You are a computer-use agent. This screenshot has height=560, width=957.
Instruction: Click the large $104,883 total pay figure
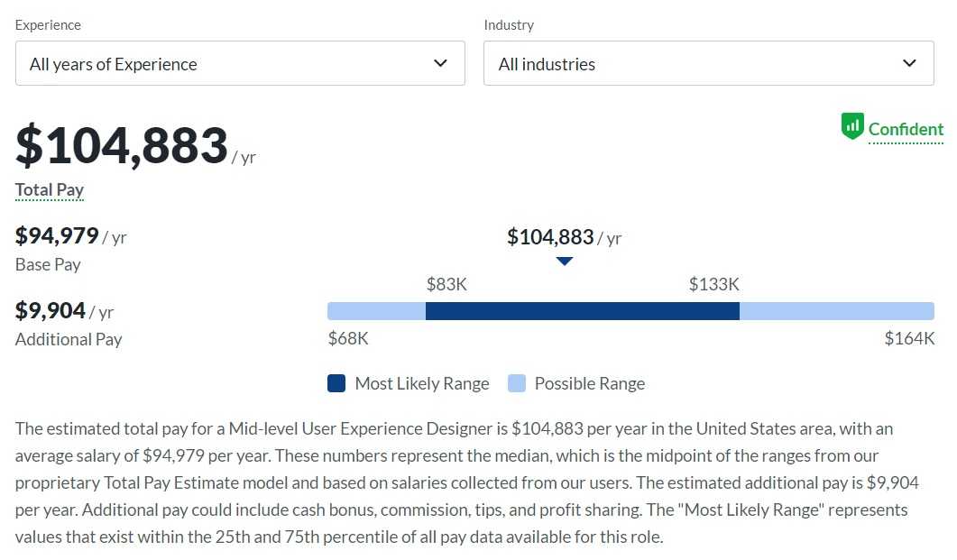click(x=122, y=146)
